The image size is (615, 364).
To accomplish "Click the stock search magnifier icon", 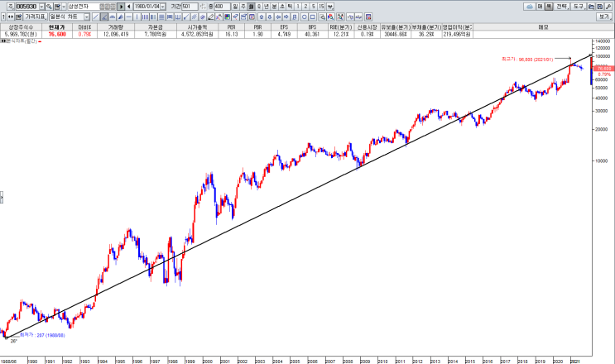I will coord(49,7).
